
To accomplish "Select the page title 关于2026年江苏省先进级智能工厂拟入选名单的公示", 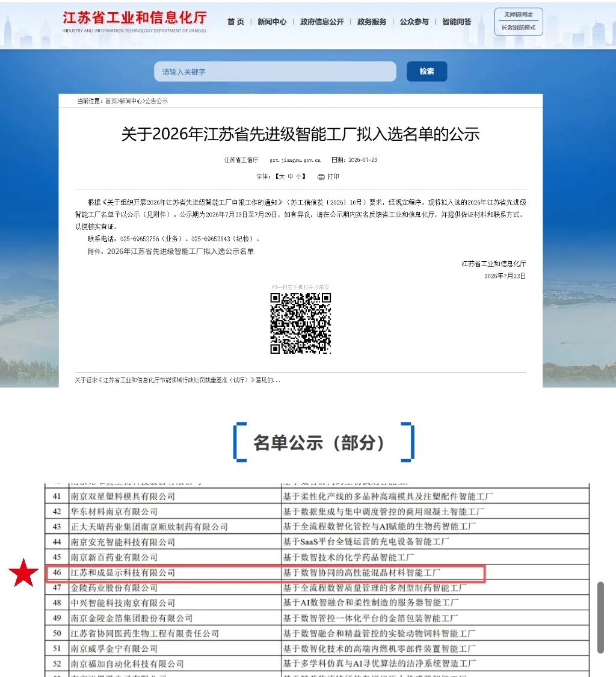I will coord(300,134).
